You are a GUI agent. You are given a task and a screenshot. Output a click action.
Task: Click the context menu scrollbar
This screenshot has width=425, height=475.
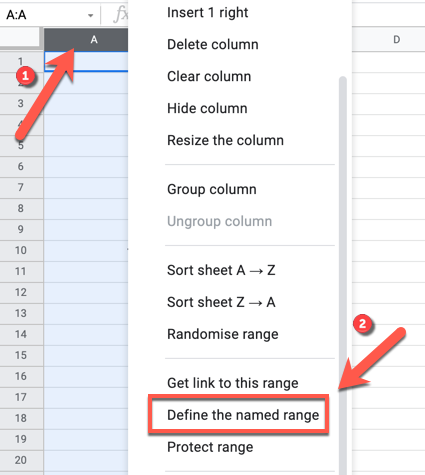(343, 275)
